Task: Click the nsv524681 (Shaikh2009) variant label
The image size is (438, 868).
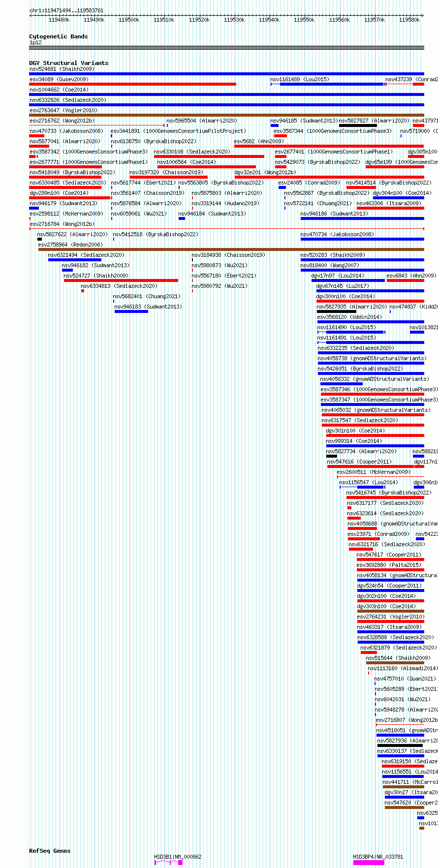Action: tap(62, 69)
